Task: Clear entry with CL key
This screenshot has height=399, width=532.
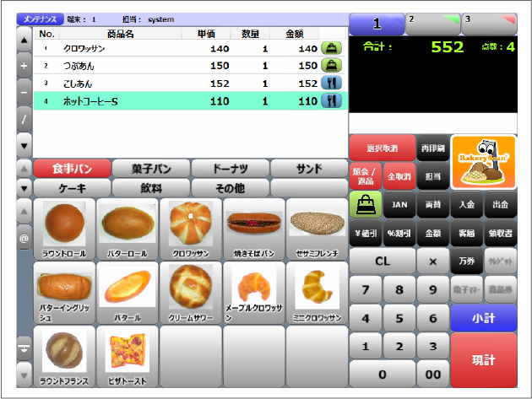Action: pyautogui.click(x=383, y=261)
